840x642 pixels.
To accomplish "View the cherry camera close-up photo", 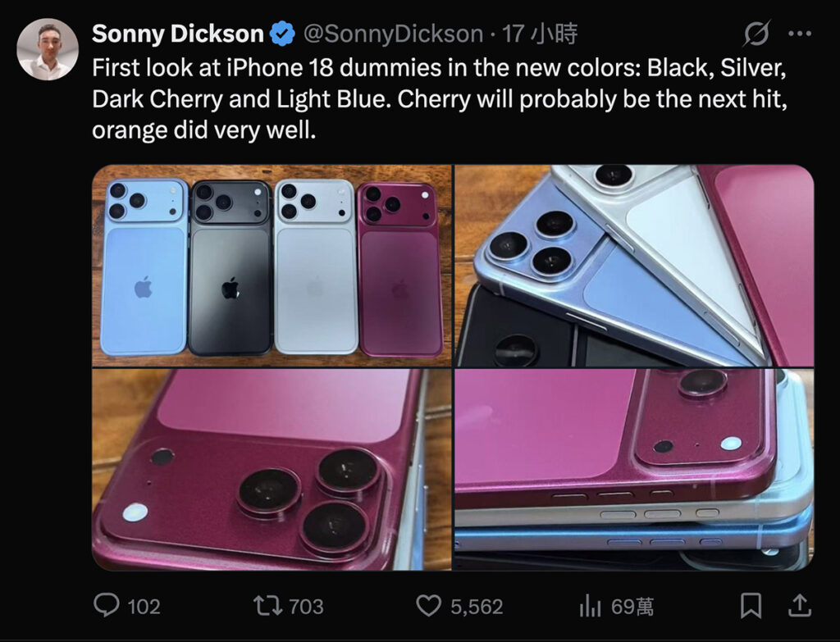I will click(x=272, y=470).
